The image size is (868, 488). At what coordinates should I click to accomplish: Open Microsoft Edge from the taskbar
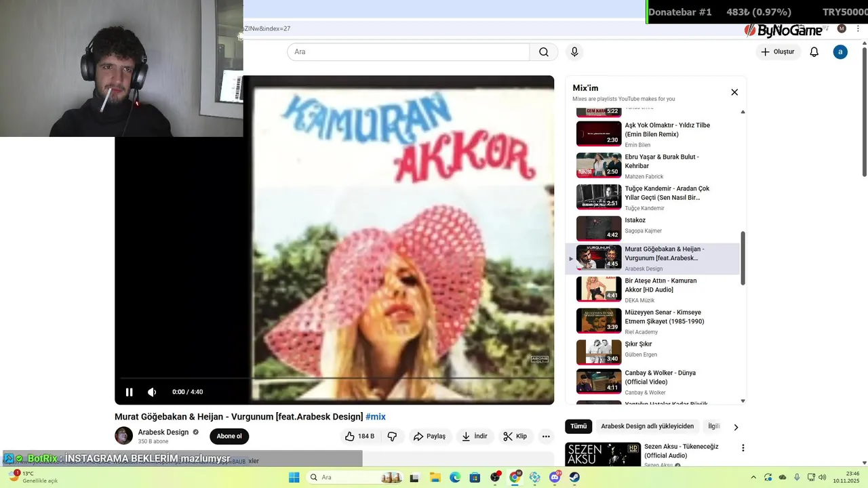coord(454,477)
